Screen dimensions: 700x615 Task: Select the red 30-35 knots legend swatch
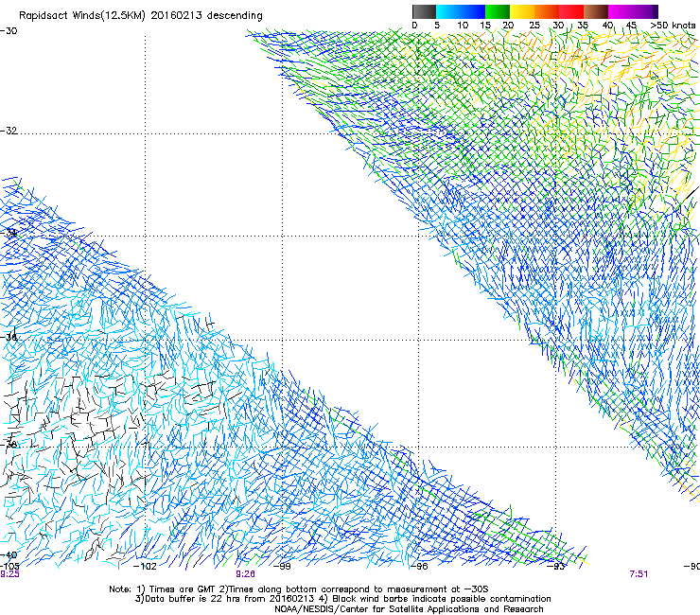[571, 11]
